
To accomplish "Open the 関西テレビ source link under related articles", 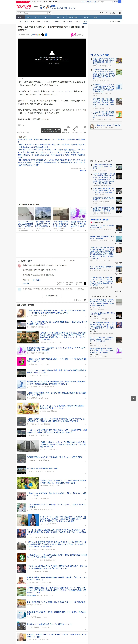I will point(83,171).
